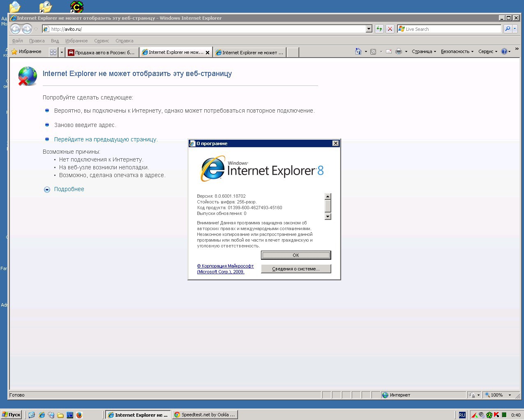Click the IE icon in the window title bar
This screenshot has height=420, width=524.
point(14,18)
